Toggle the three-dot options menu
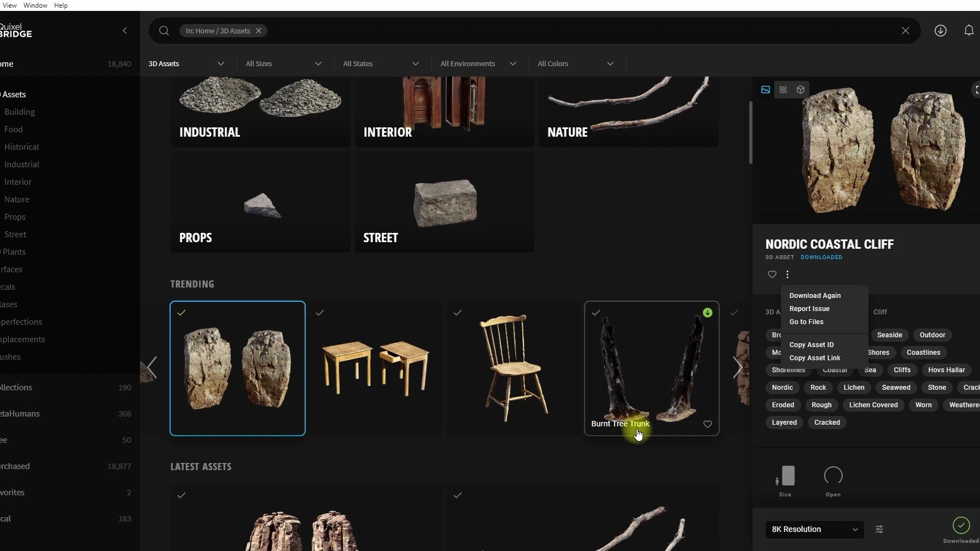Screen dimensions: 980x551 pos(787,274)
